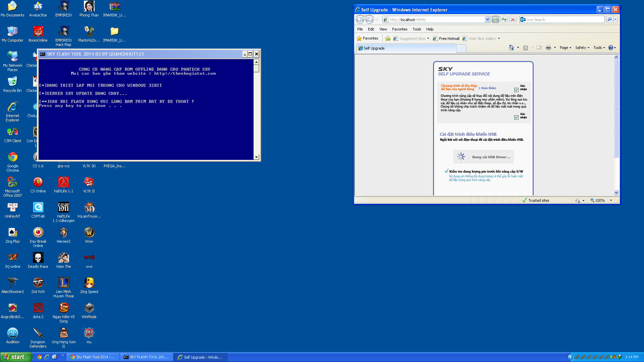Screen dimensions: 644x362
Task: Click the Help question mark icon in IE
Action: pyautogui.click(x=611, y=48)
